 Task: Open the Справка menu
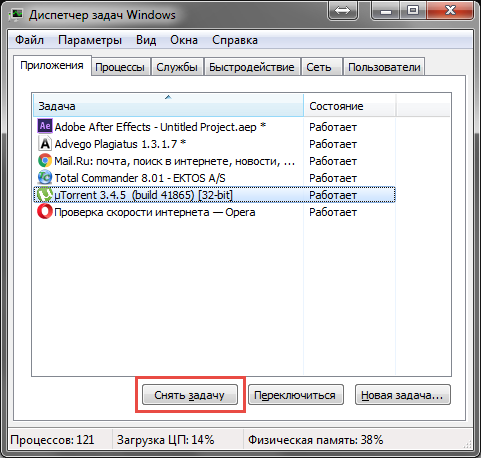click(x=235, y=40)
